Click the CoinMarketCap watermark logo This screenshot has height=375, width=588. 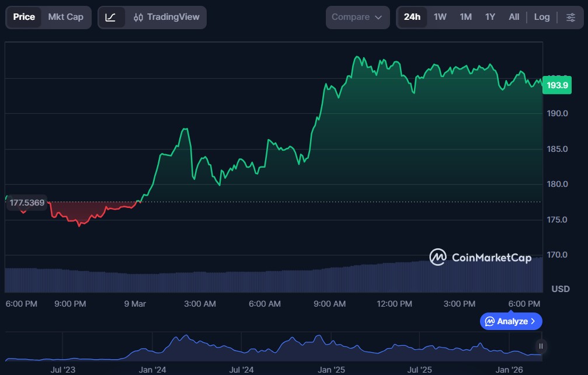[437, 258]
